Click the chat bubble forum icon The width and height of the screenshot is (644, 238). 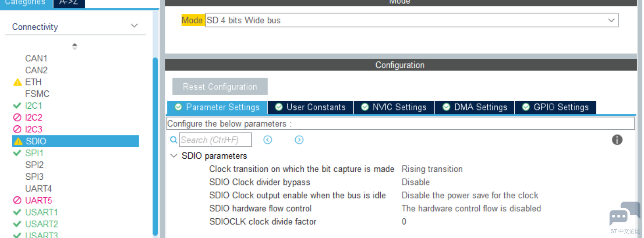coord(624,214)
